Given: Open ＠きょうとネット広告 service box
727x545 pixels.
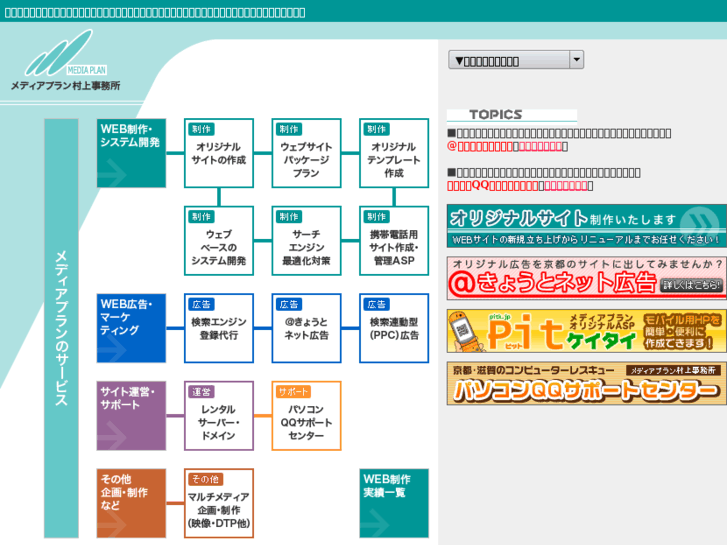Looking at the screenshot, I should point(306,328).
